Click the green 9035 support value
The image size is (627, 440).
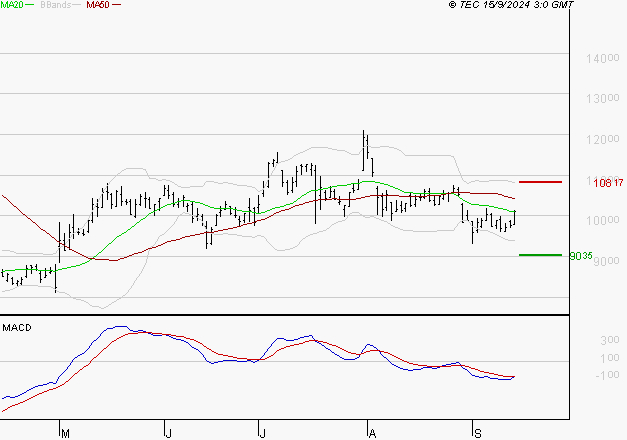(x=581, y=256)
